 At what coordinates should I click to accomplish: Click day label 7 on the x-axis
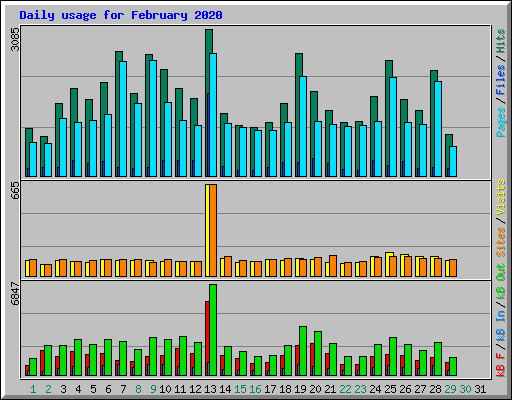123,389
